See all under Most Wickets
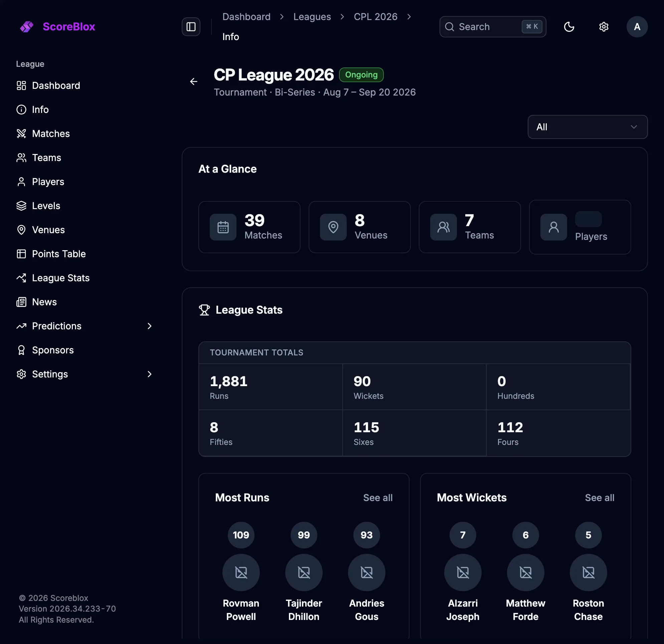This screenshot has height=644, width=664. click(x=599, y=498)
